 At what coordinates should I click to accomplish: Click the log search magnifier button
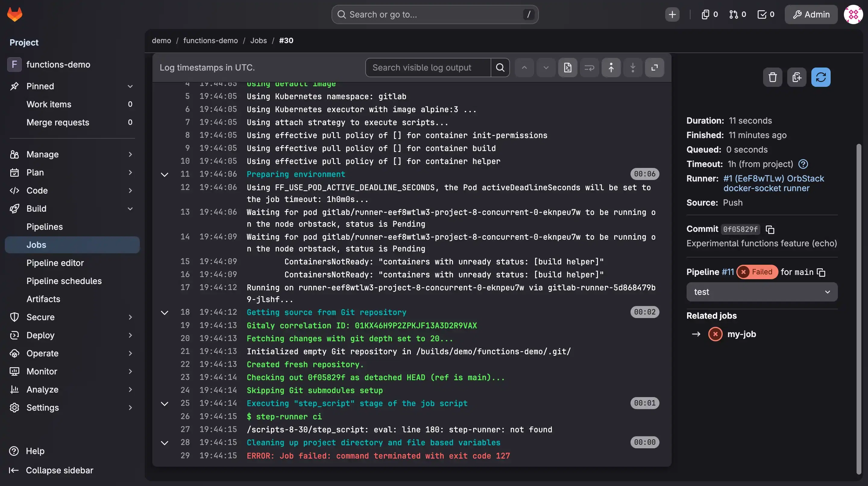500,68
